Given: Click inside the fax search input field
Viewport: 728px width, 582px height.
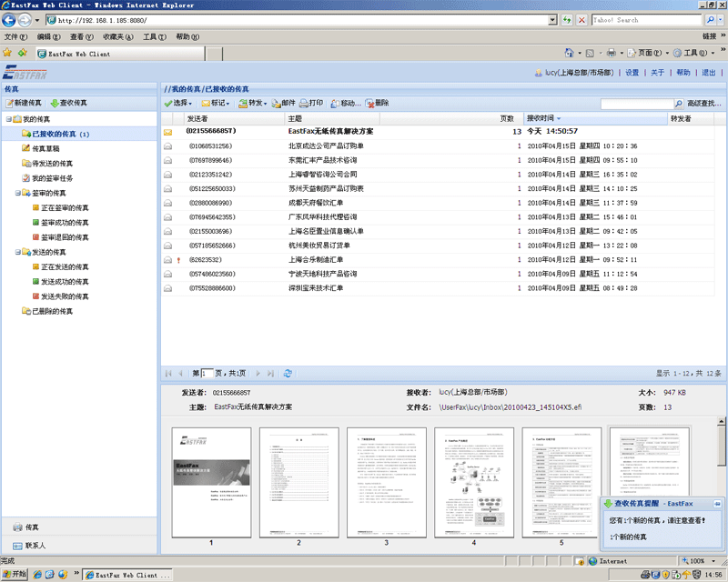Looking at the screenshot, I should pos(637,104).
